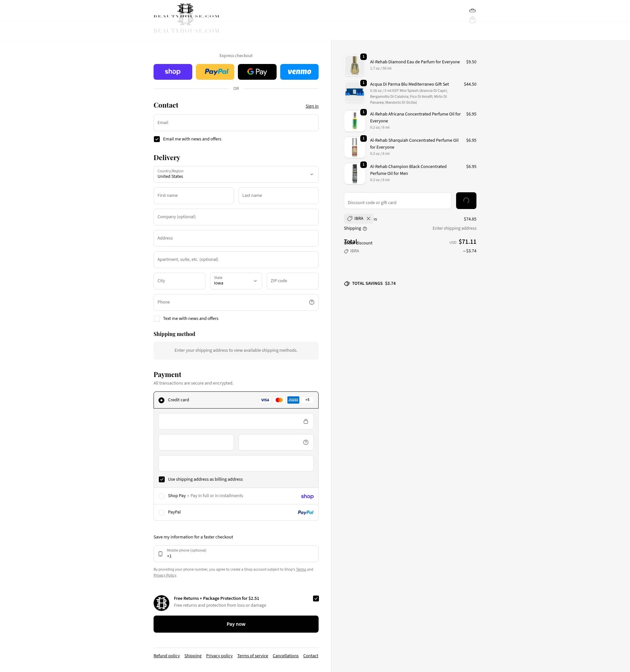Click the Shop Pay express checkout button

point(173,72)
